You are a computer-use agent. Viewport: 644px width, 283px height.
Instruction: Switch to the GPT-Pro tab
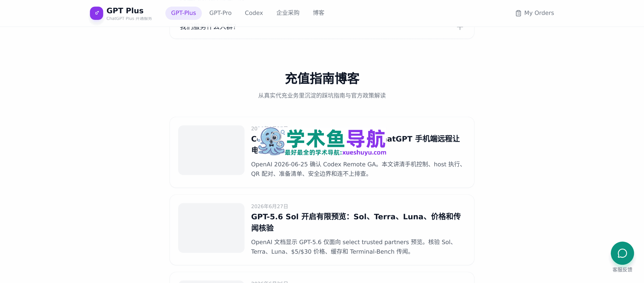pos(220,13)
